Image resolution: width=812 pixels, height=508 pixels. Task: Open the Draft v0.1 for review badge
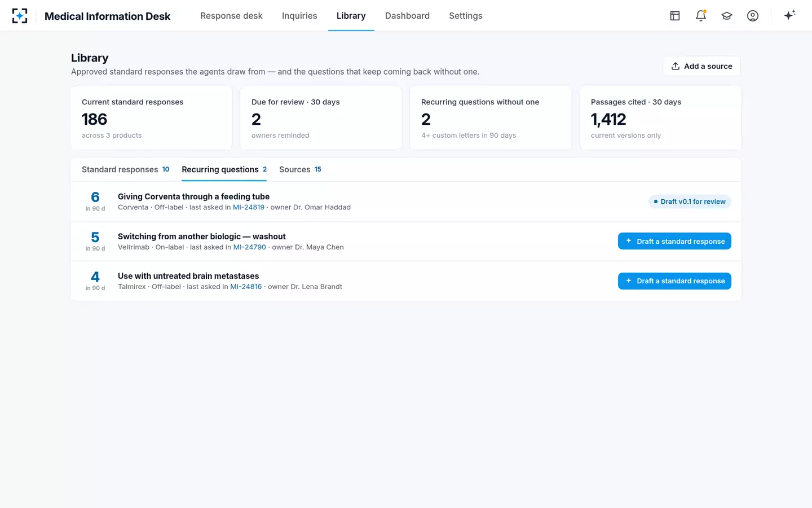(x=690, y=202)
